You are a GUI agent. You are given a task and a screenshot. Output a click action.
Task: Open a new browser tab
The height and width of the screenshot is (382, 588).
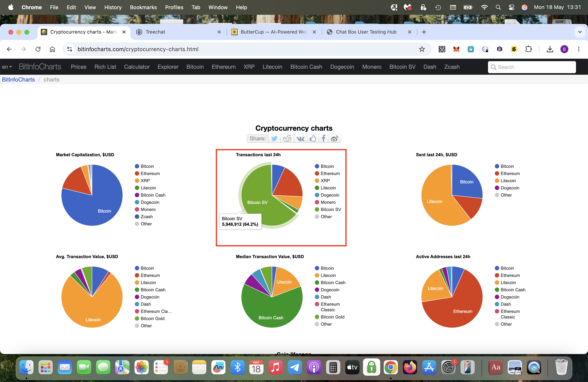[x=424, y=32]
